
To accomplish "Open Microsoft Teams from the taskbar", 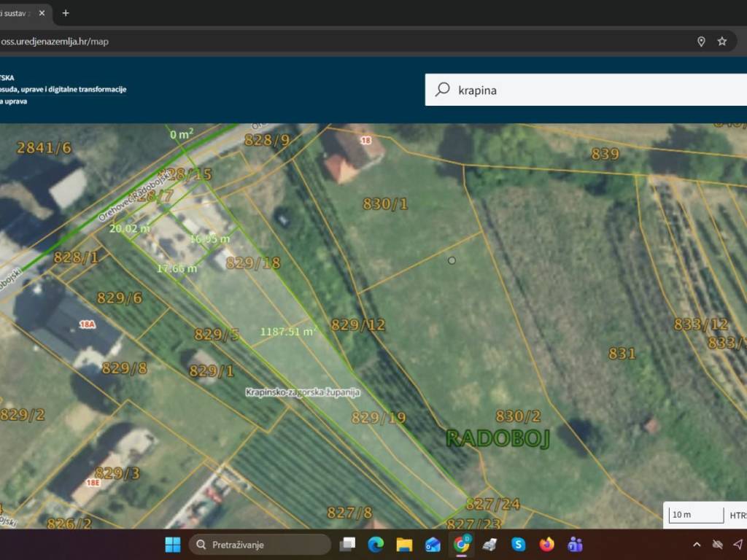I will point(575,545).
